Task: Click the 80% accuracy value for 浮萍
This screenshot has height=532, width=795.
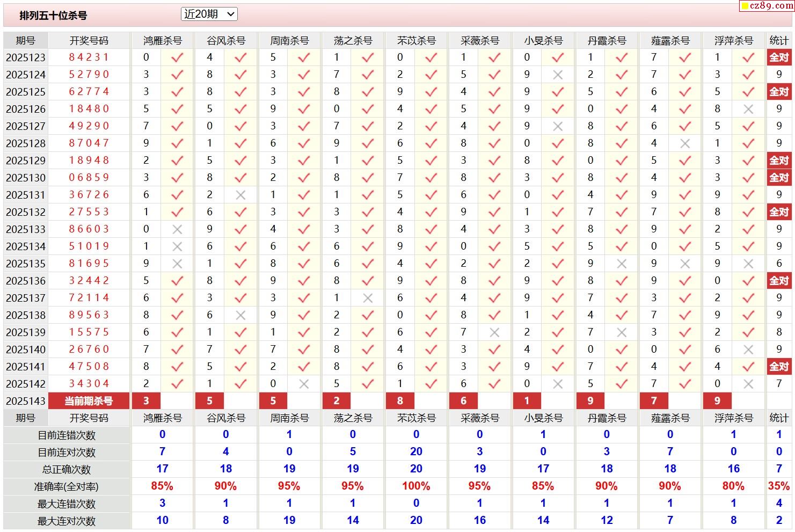Action: pyautogui.click(x=733, y=486)
